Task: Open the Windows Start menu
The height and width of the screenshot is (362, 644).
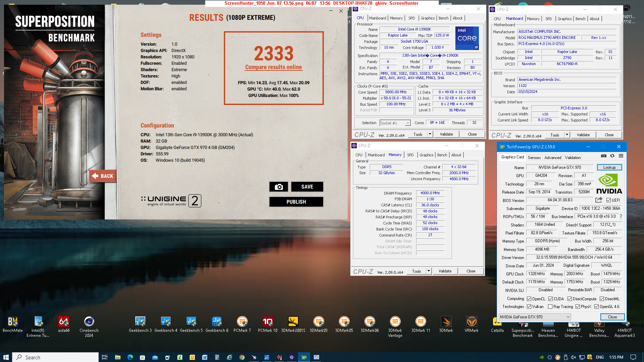Action: point(6,357)
